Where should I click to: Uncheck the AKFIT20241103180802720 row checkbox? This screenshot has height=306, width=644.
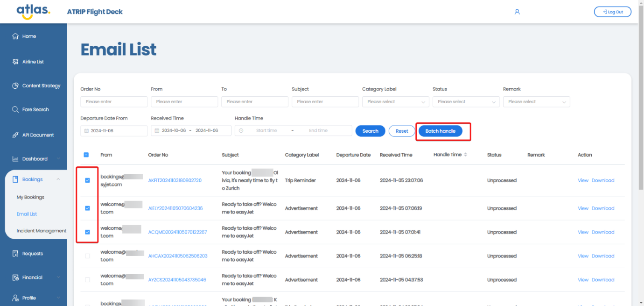(87, 180)
